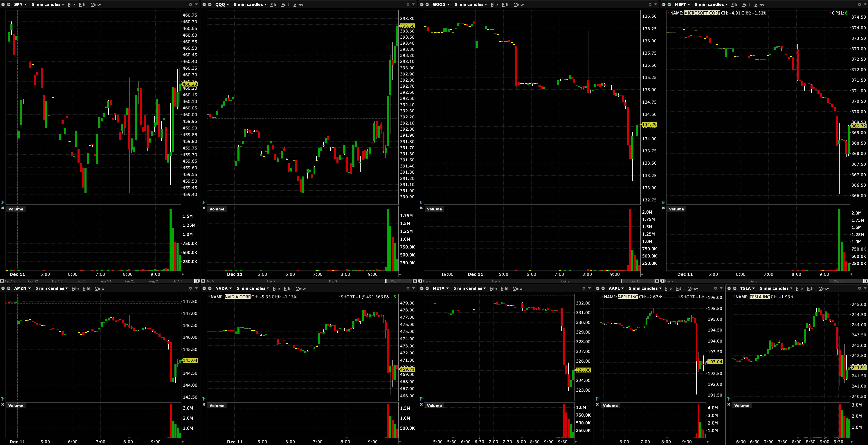Open the File menu in AMZN chart
The image size is (868, 445).
pos(75,288)
